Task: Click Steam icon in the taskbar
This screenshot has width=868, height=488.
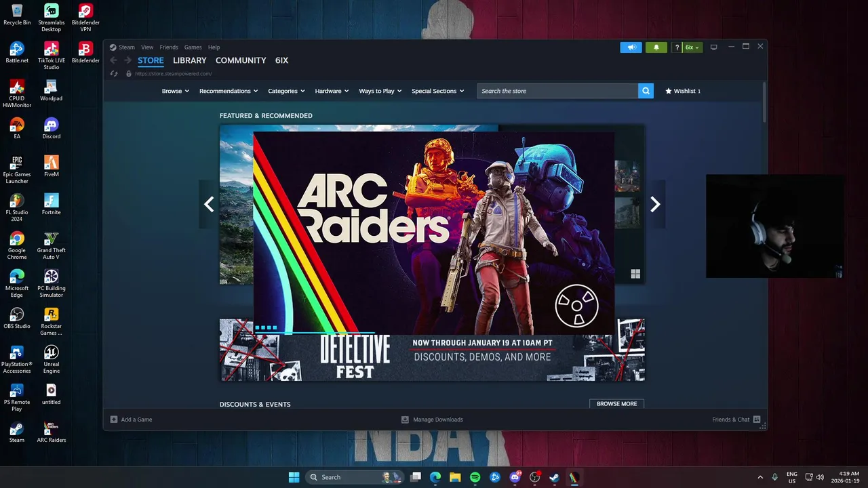Action: click(554, 477)
